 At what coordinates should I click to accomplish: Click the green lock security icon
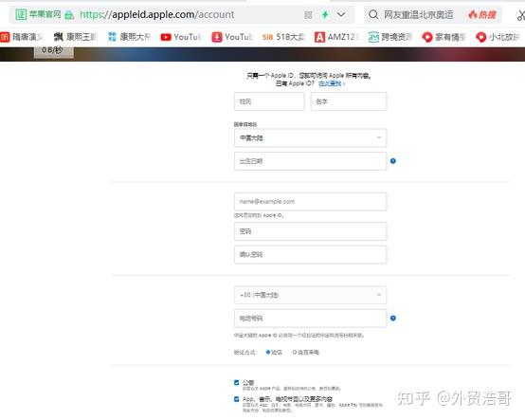tap(69, 15)
